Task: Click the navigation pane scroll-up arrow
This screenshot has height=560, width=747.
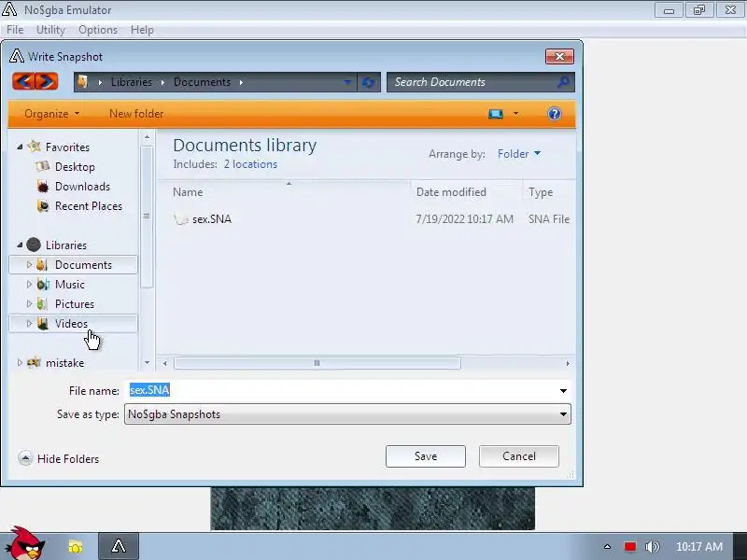Action: (147, 137)
